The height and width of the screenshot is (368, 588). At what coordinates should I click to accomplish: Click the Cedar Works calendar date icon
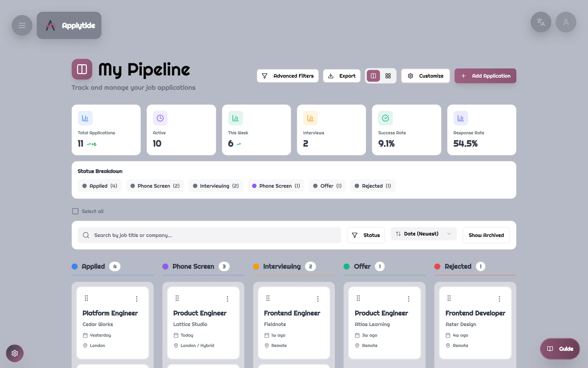(x=85, y=335)
